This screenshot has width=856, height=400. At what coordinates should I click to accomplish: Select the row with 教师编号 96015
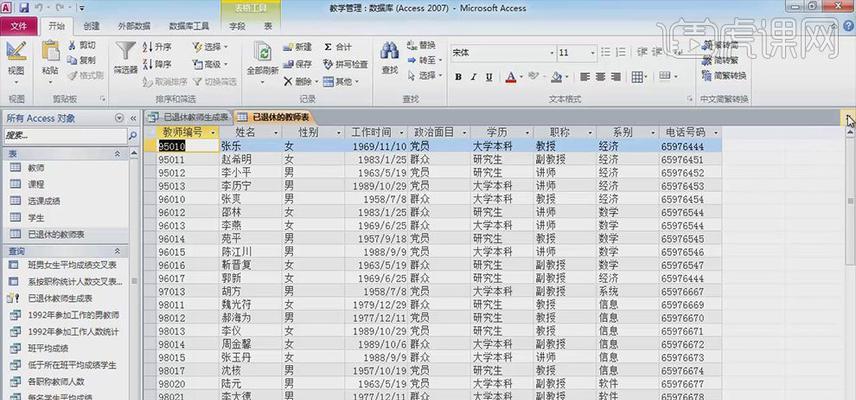(150, 252)
